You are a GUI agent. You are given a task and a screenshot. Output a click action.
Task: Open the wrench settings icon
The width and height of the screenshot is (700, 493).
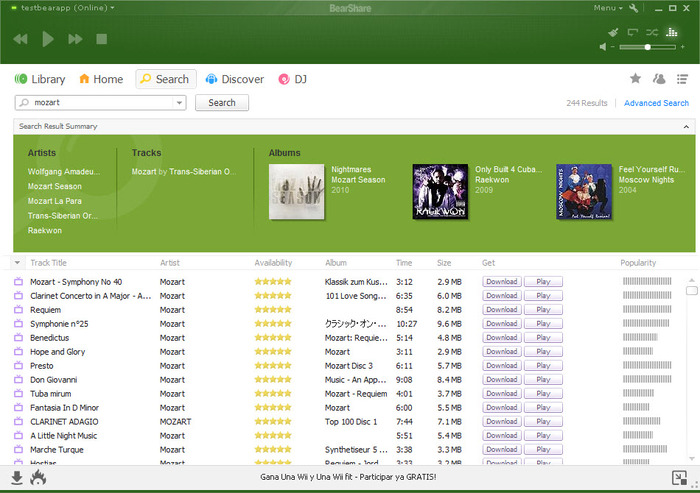coord(633,8)
